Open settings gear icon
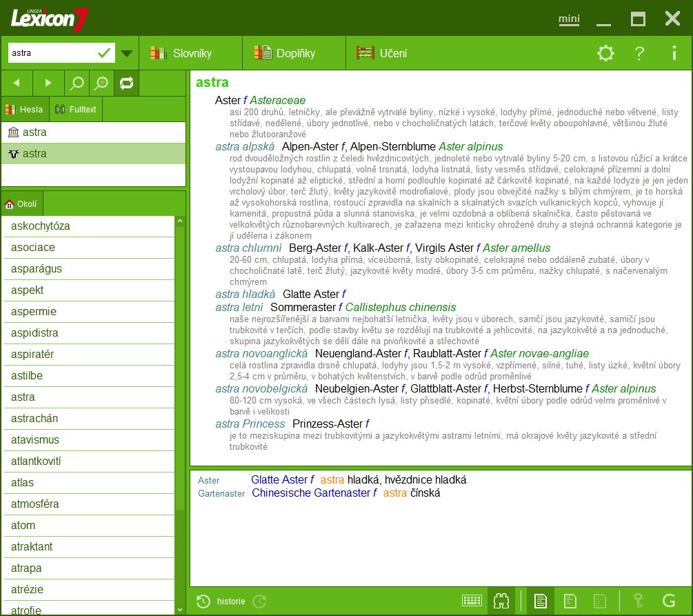The image size is (693, 616). pyautogui.click(x=605, y=53)
